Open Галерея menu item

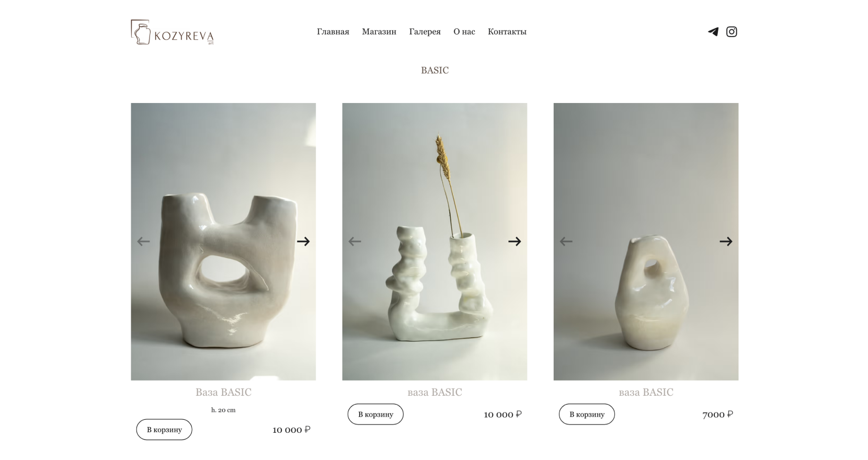click(x=425, y=32)
